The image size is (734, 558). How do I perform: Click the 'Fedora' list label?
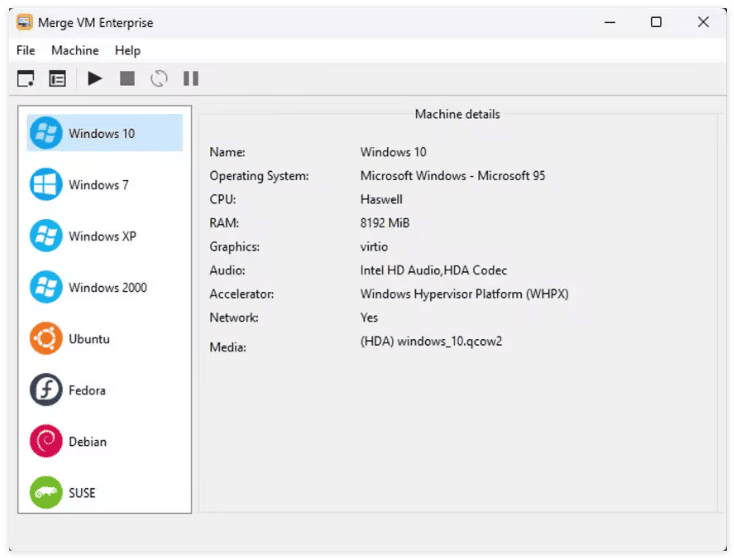tap(87, 390)
